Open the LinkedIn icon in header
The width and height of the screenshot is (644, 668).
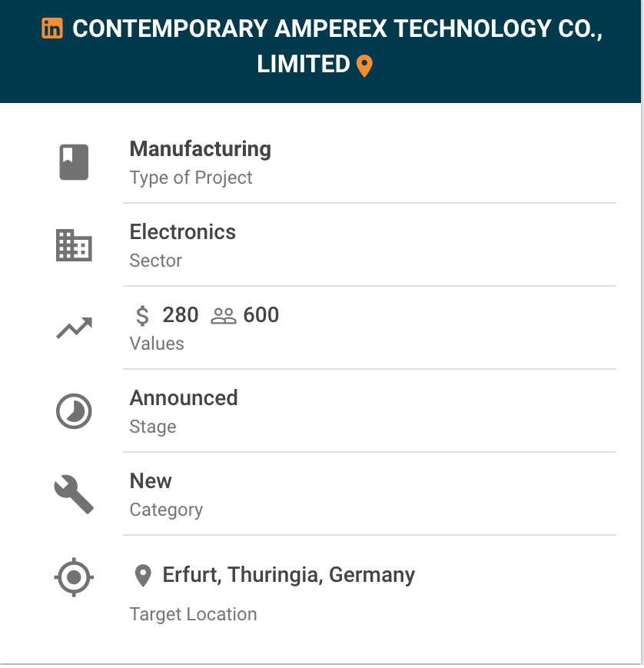(52, 28)
